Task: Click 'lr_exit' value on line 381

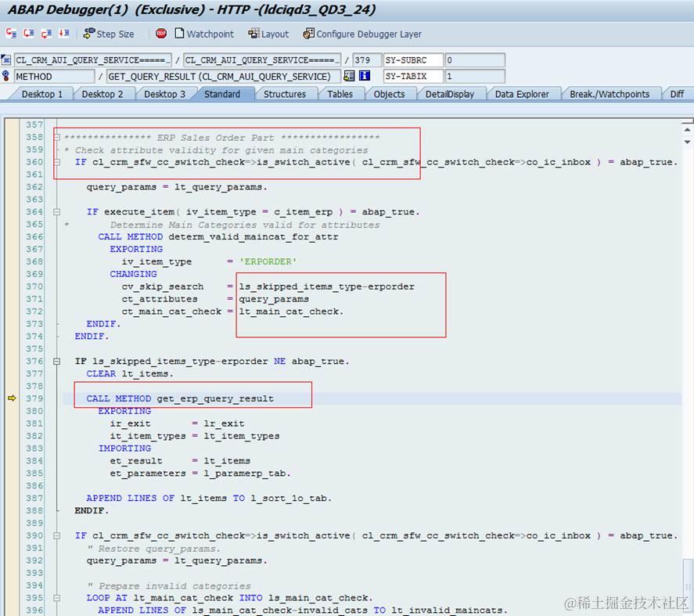Action: point(224,423)
